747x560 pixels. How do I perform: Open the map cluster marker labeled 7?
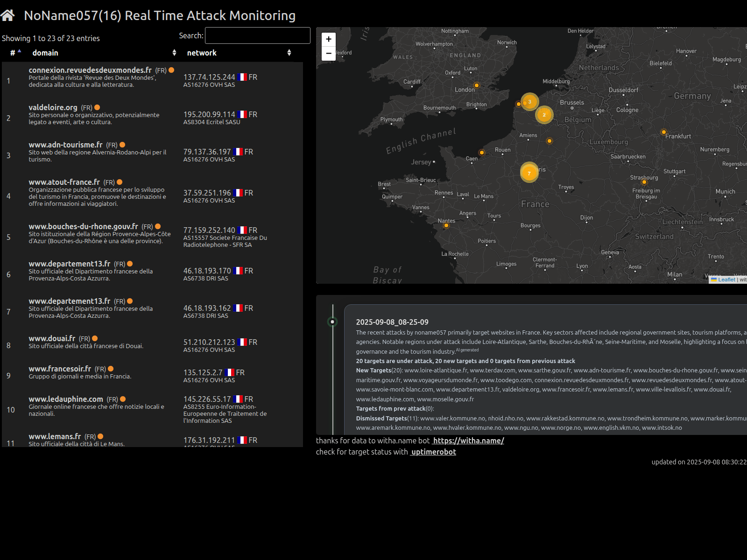[x=529, y=173]
